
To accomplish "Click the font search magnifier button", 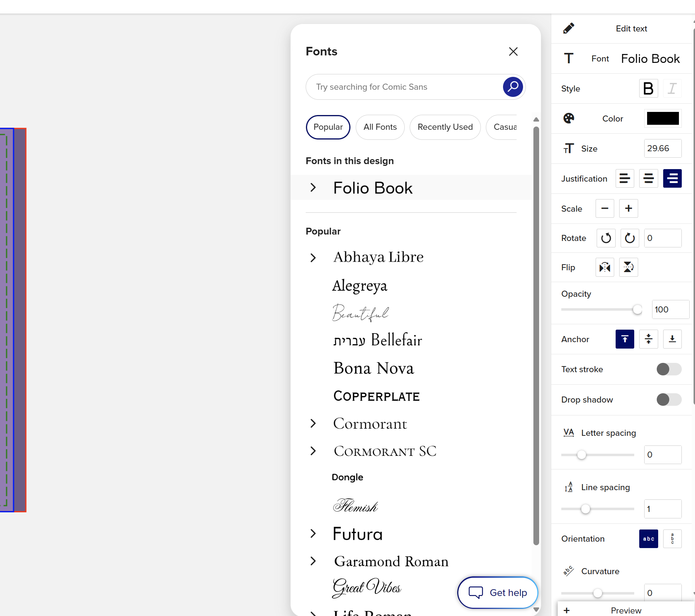I will coord(513,87).
